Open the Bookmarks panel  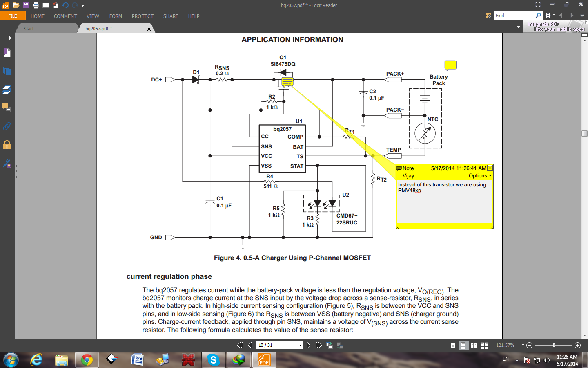(x=7, y=53)
